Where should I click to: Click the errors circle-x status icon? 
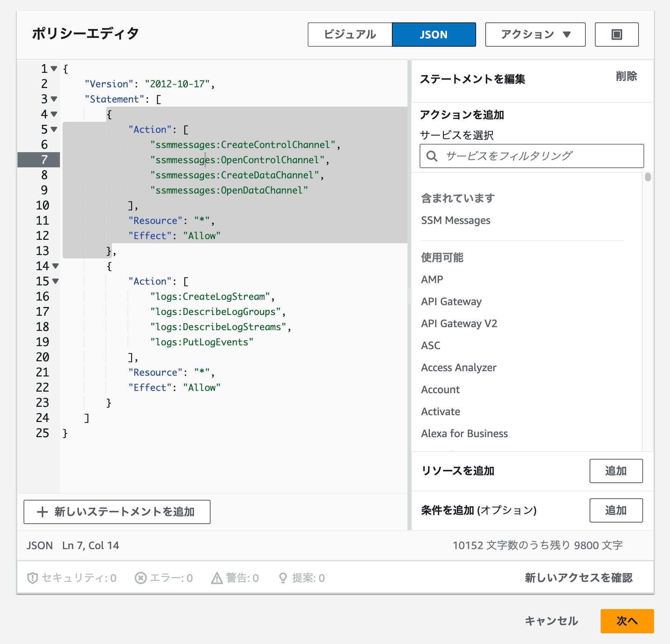[140, 578]
